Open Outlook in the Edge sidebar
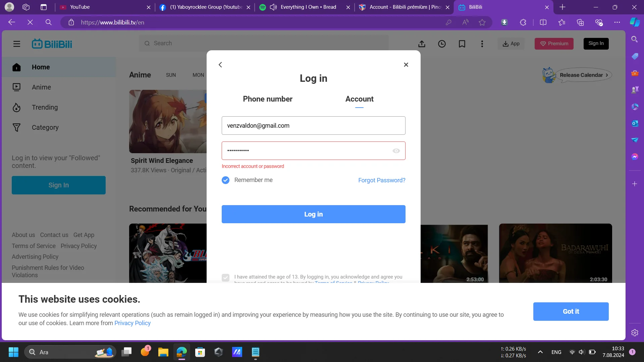 tap(635, 123)
